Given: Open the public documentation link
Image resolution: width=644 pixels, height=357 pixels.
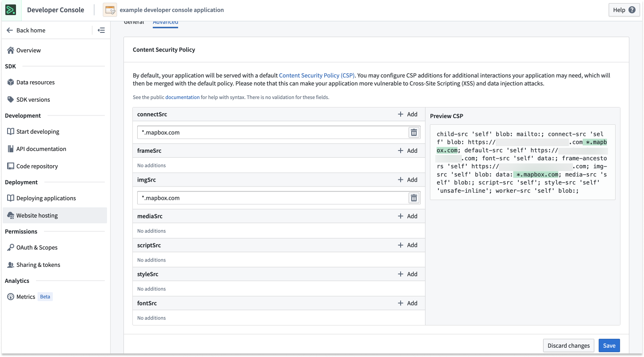Looking at the screenshot, I should pos(183,97).
